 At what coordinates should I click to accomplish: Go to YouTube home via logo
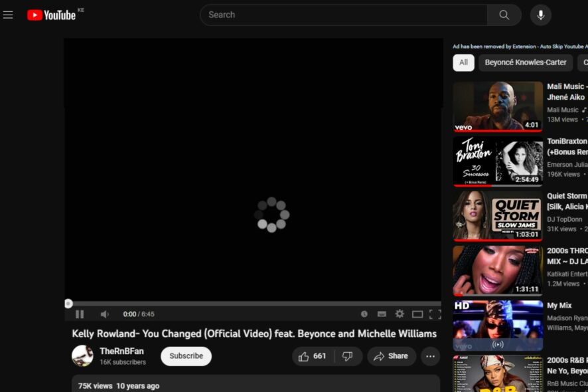tap(51, 15)
